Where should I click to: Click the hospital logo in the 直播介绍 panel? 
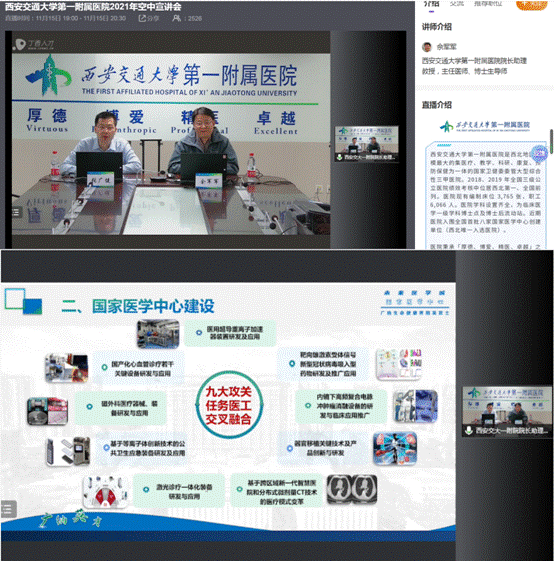[x=485, y=126]
